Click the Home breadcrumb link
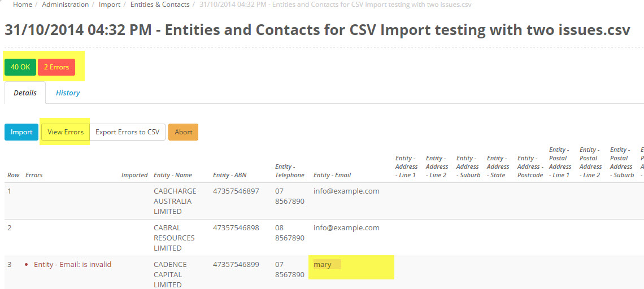The width and height of the screenshot is (644, 289). coord(23,5)
